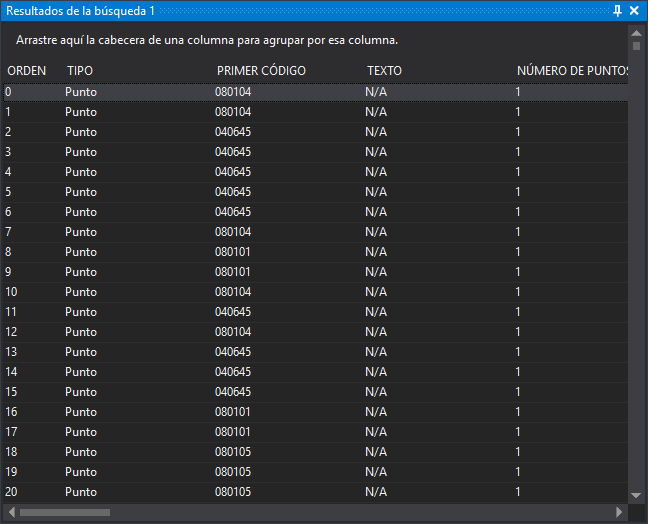The height and width of the screenshot is (524, 648).
Task: Click code 080101 in row 9
Action: [x=232, y=272]
